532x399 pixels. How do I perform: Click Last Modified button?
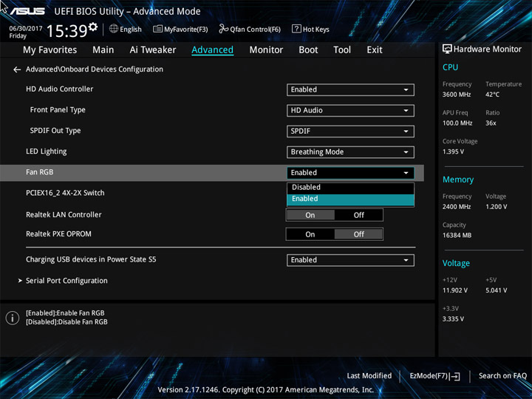tap(369, 376)
